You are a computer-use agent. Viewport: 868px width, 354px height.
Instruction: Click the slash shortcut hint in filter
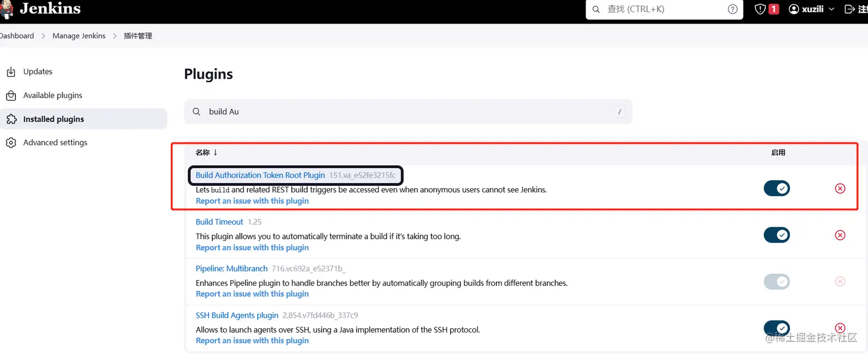619,112
